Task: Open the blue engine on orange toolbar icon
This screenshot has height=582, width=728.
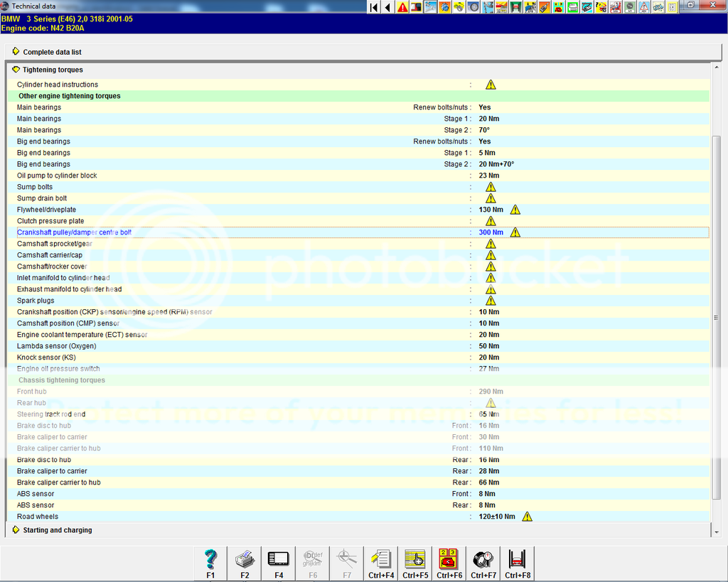Action: tap(444, 7)
